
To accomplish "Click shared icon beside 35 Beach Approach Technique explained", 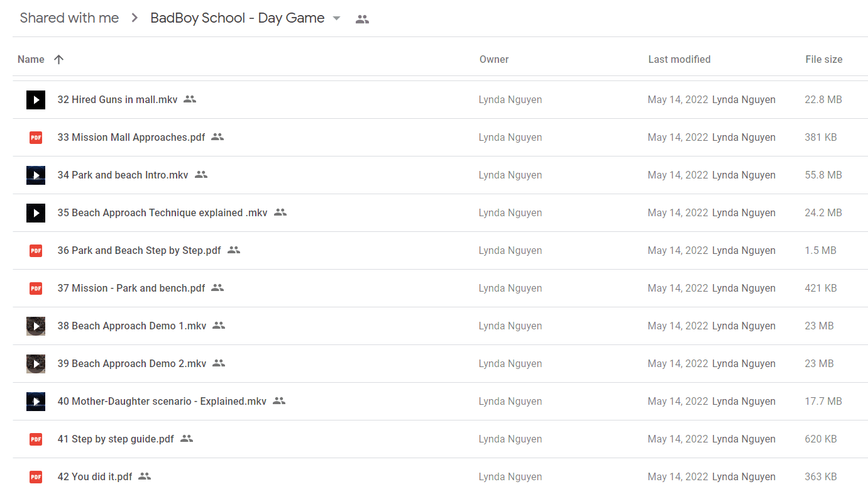I will pyautogui.click(x=280, y=212).
